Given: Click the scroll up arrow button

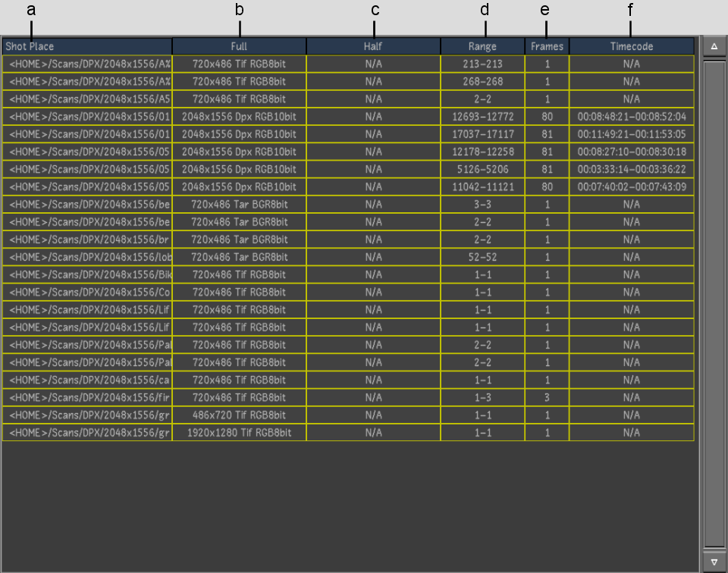Looking at the screenshot, I should 714,46.
